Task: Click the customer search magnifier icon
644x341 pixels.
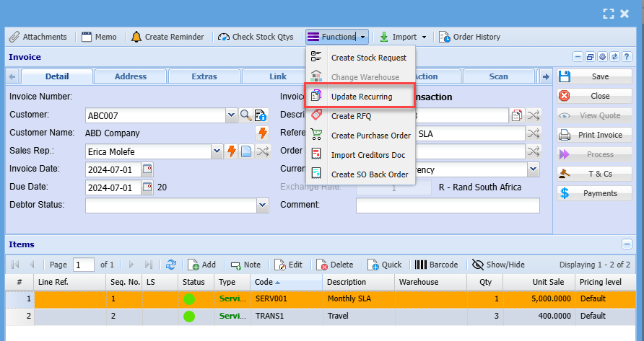Action: 245,115
